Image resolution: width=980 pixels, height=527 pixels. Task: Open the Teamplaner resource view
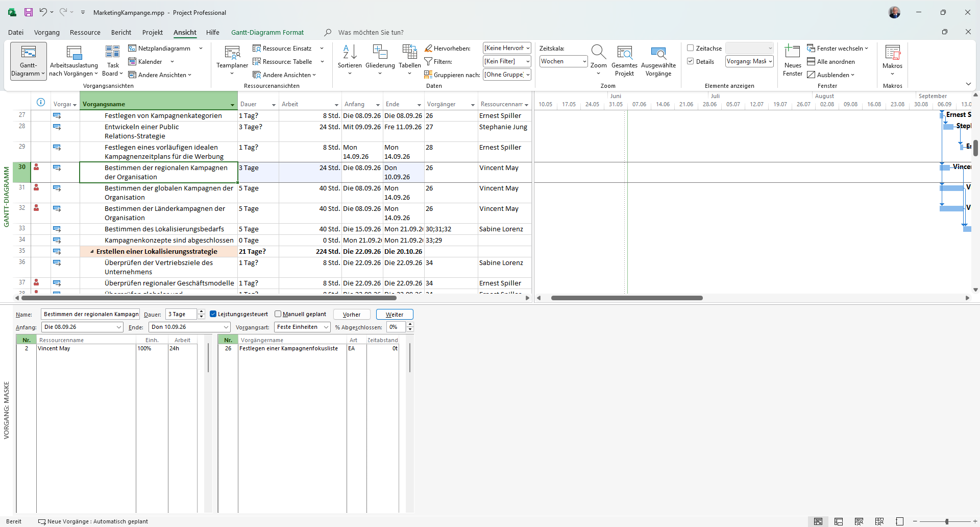(x=232, y=61)
